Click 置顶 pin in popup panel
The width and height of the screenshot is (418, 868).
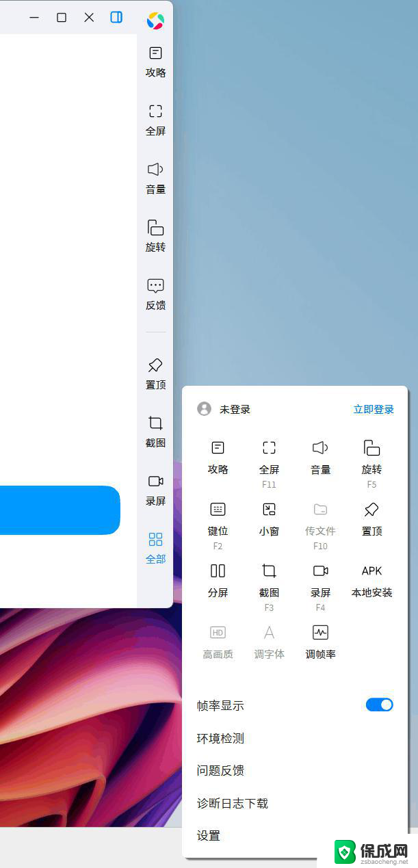coord(372,519)
